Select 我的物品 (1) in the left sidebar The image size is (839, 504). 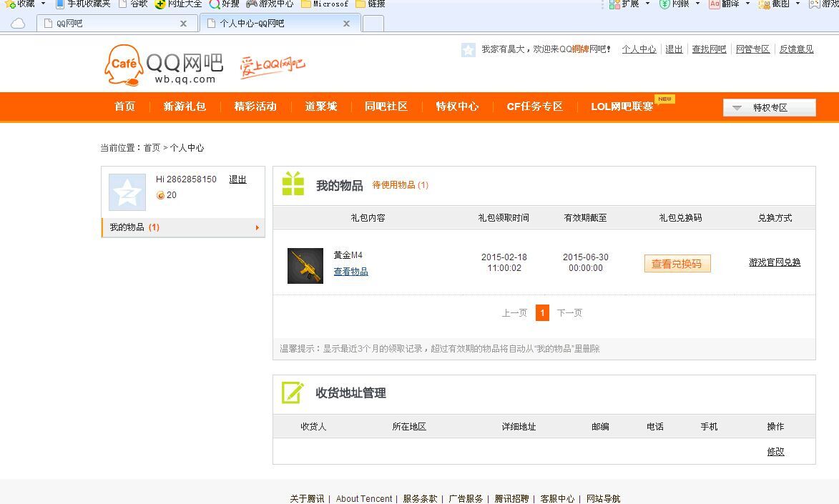coord(183,227)
